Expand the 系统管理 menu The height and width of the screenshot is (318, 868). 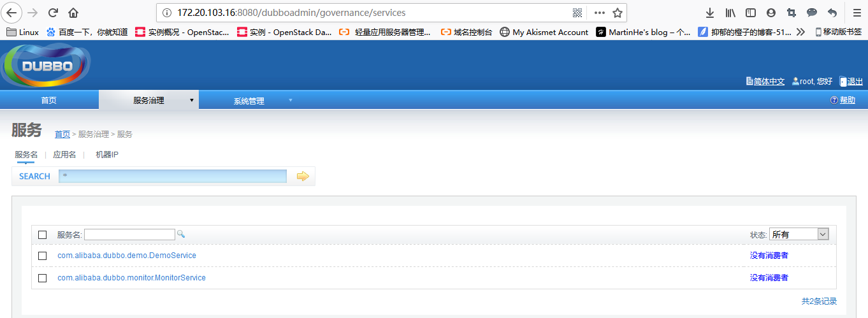[x=249, y=101]
